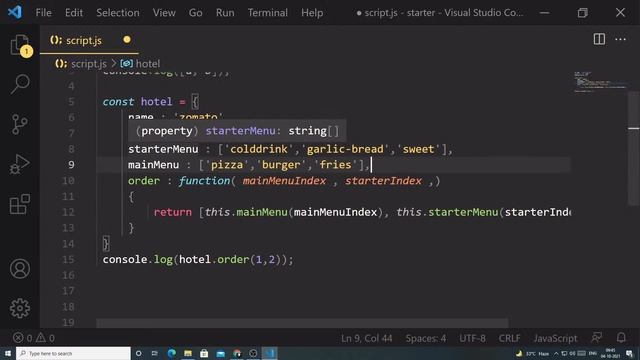Click the 'hotel' variable on line 5
640x360 pixels.
point(156,102)
